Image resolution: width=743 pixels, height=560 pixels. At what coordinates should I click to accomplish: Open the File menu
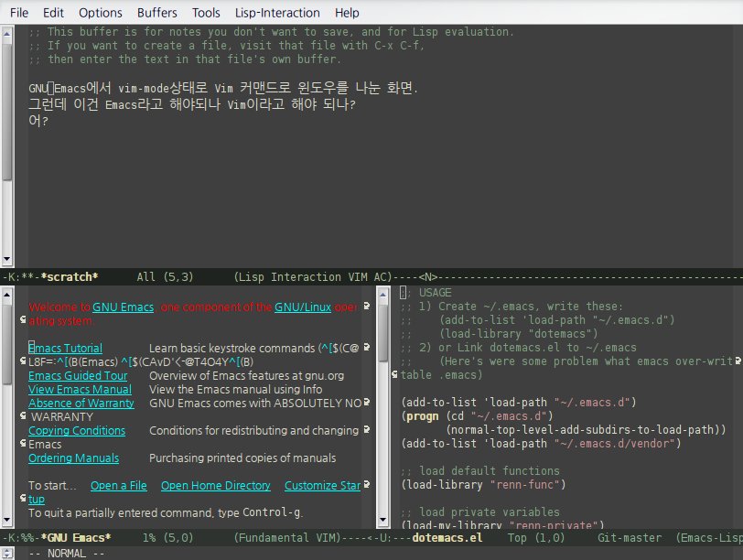tap(18, 12)
